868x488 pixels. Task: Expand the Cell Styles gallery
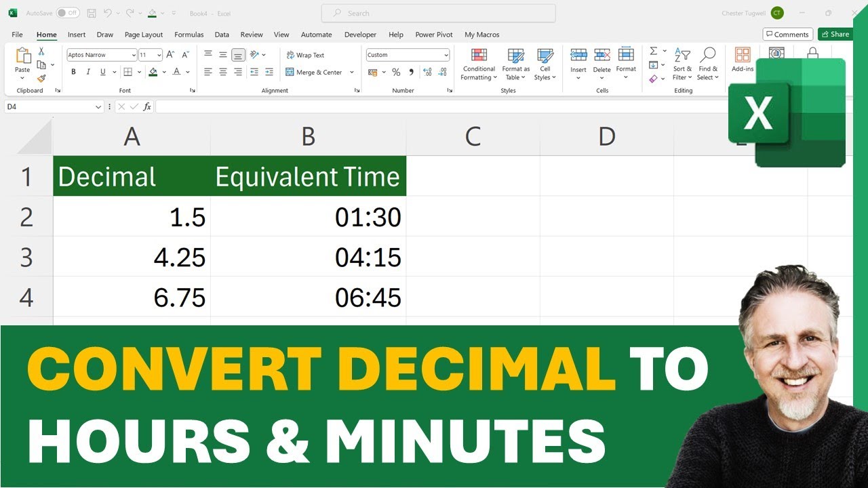tap(545, 64)
